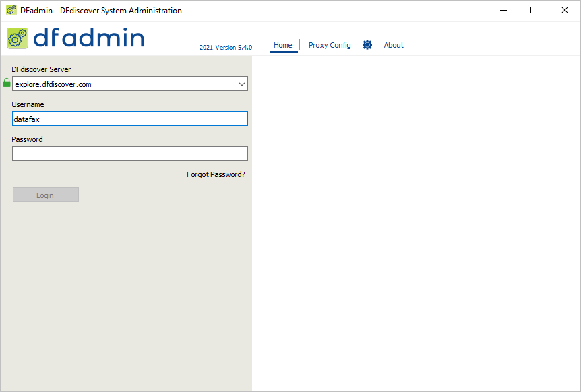Click the Password label
The height and width of the screenshot is (392, 581).
pos(27,139)
